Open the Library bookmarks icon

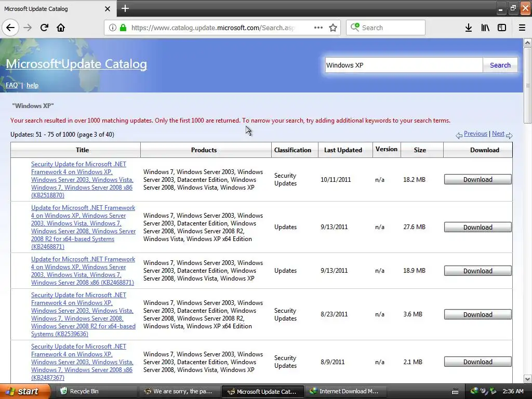pos(485,28)
